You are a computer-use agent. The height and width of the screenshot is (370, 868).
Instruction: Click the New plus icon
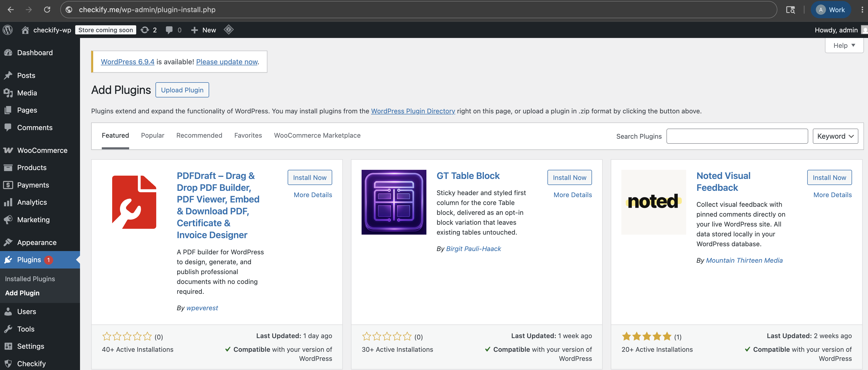click(194, 30)
